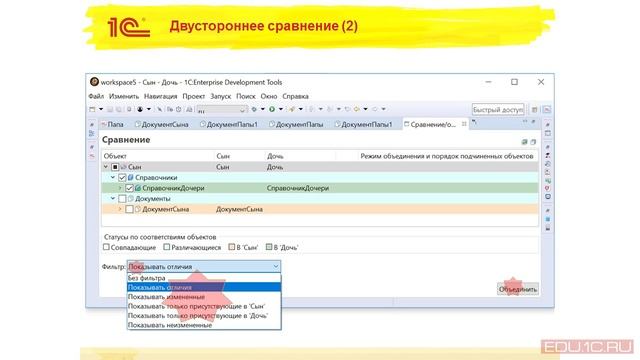Image resolution: width=640 pixels, height=360 pixels.
Task: Click the СправочникДочери object icon
Action: tap(138, 188)
